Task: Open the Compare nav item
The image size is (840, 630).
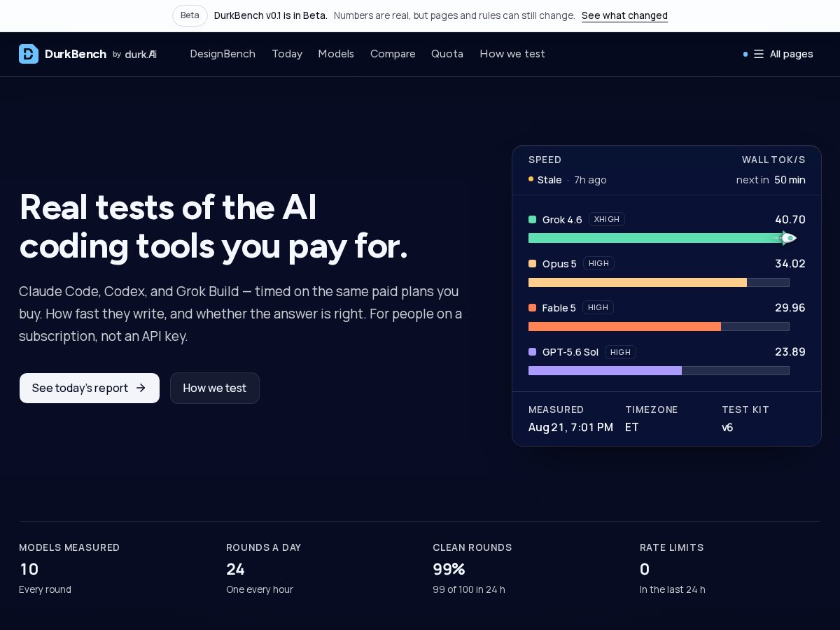Action: click(393, 54)
